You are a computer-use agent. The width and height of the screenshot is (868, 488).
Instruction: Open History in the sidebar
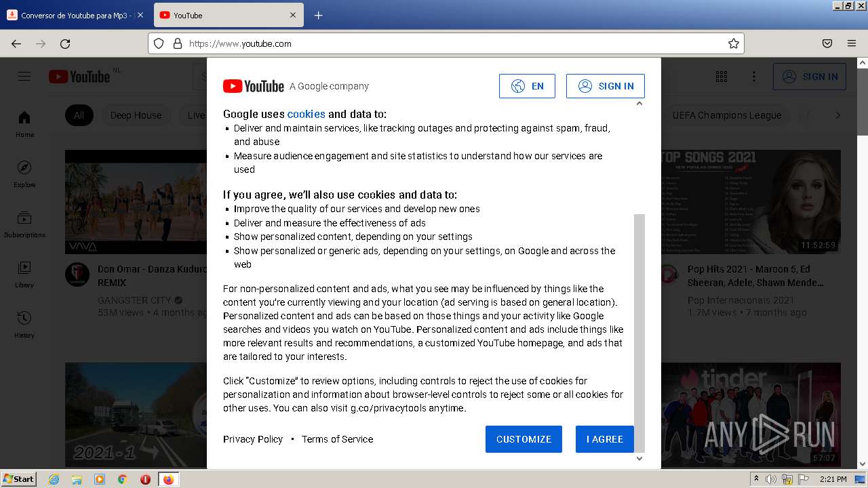coord(24,324)
